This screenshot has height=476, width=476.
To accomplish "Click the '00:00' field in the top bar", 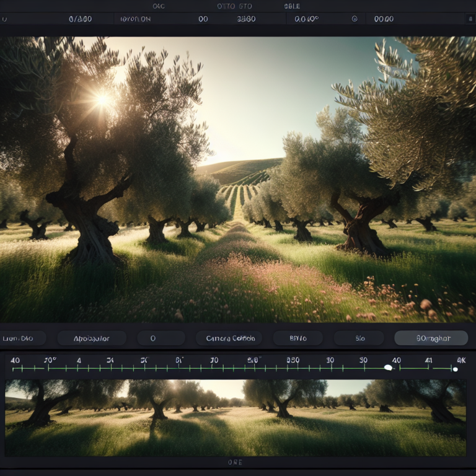I will tap(384, 19).
